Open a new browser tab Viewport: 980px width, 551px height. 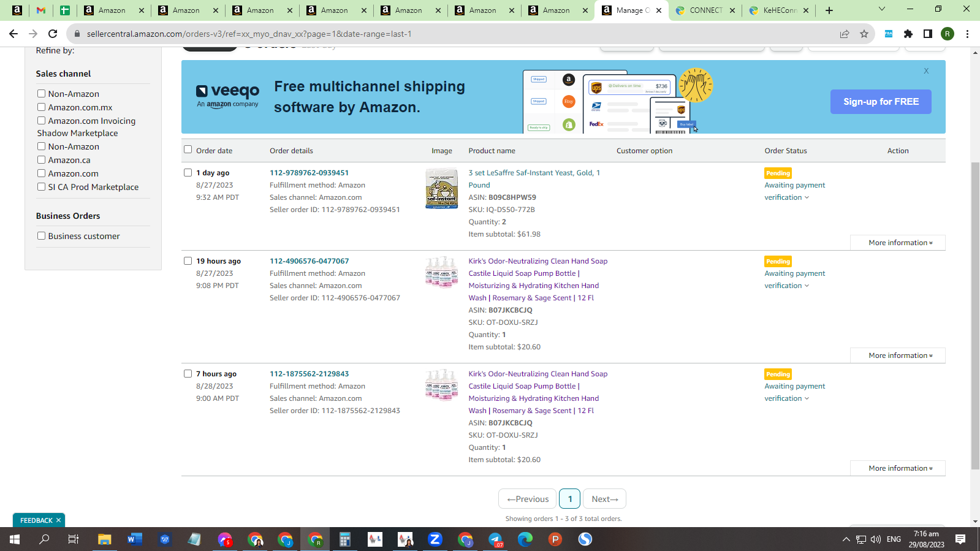pyautogui.click(x=829, y=10)
